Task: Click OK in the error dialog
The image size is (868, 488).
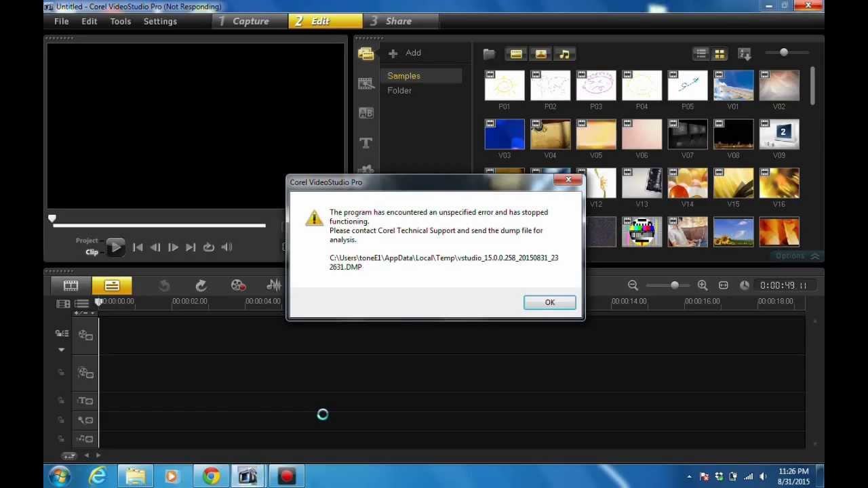Action: 549,302
